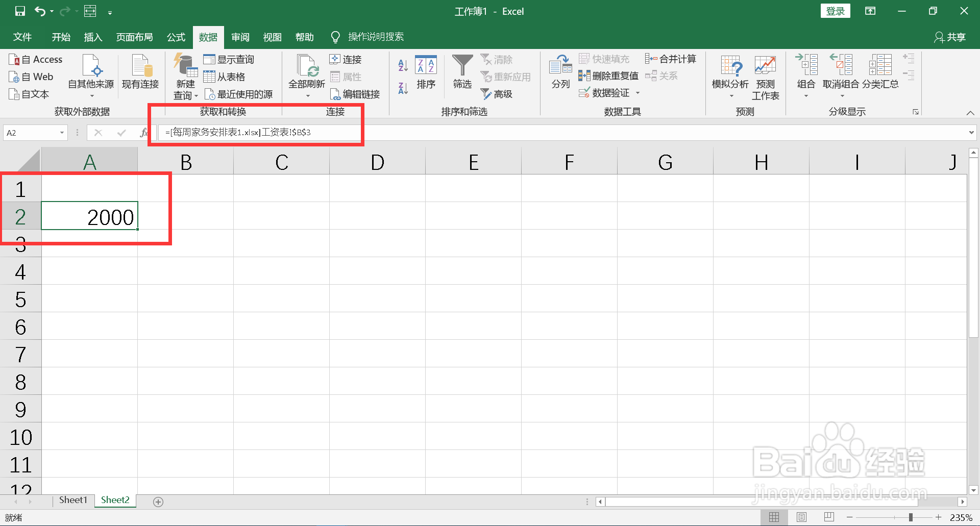This screenshot has height=526, width=980.
Task: Click the 登录 sign-in button
Action: pos(835,10)
